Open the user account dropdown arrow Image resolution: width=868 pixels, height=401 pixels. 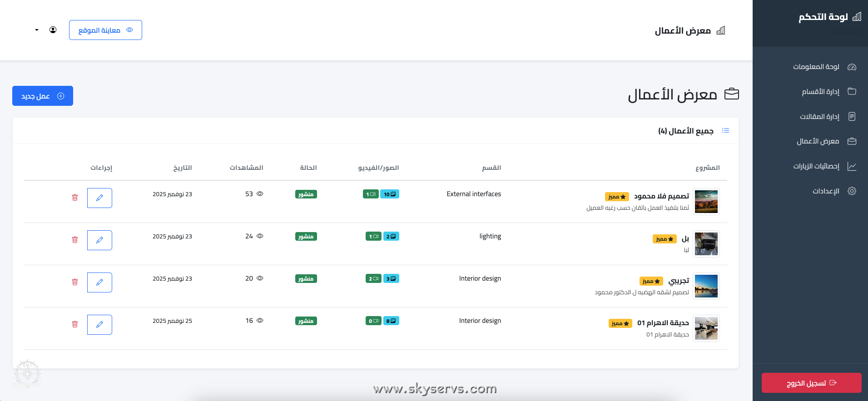[37, 30]
